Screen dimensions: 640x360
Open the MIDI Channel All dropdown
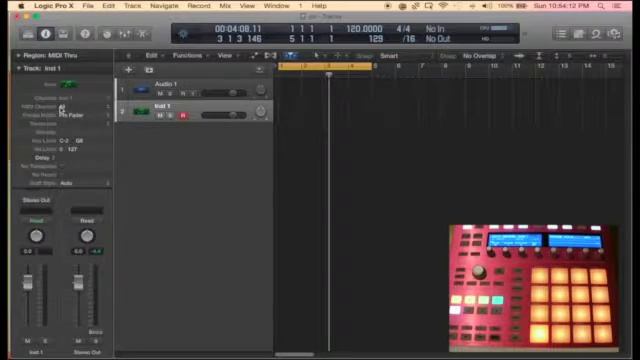pyautogui.click(x=84, y=107)
